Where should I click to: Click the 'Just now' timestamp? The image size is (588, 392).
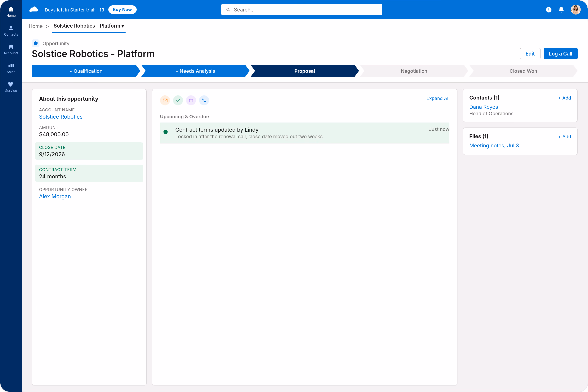pyautogui.click(x=439, y=129)
